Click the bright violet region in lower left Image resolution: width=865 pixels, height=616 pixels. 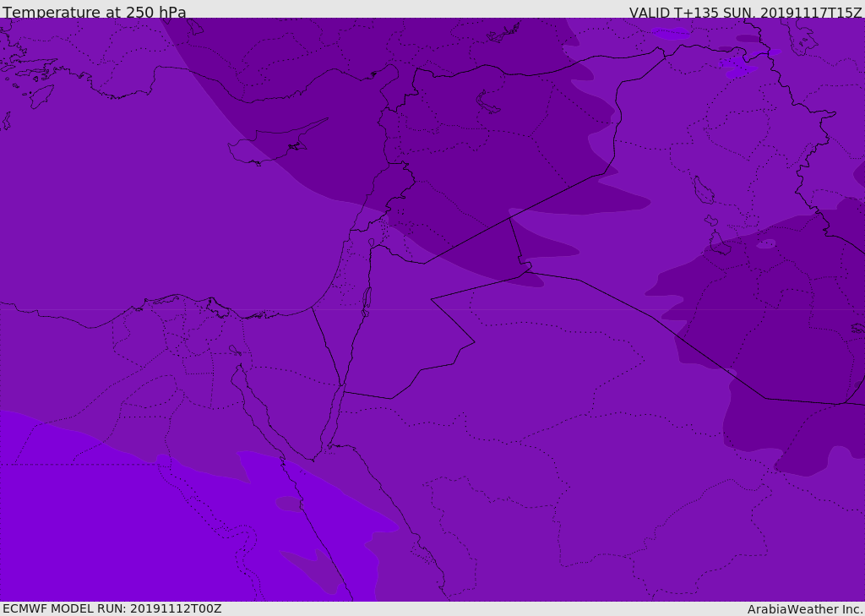click(101, 524)
